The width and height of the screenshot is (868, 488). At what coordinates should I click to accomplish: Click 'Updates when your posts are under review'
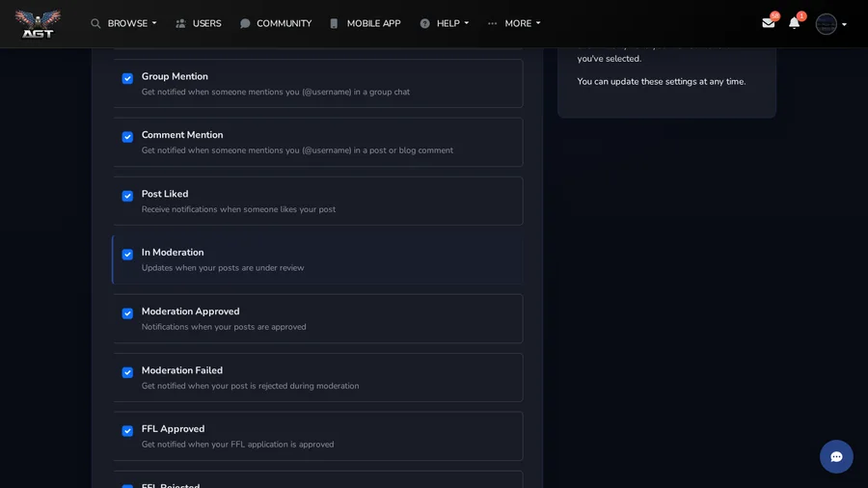(223, 268)
